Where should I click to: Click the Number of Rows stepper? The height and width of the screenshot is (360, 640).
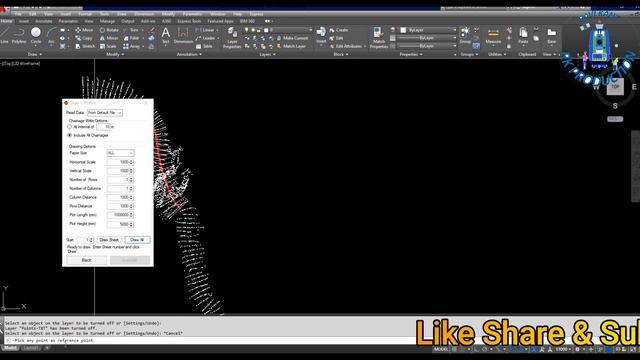point(131,180)
